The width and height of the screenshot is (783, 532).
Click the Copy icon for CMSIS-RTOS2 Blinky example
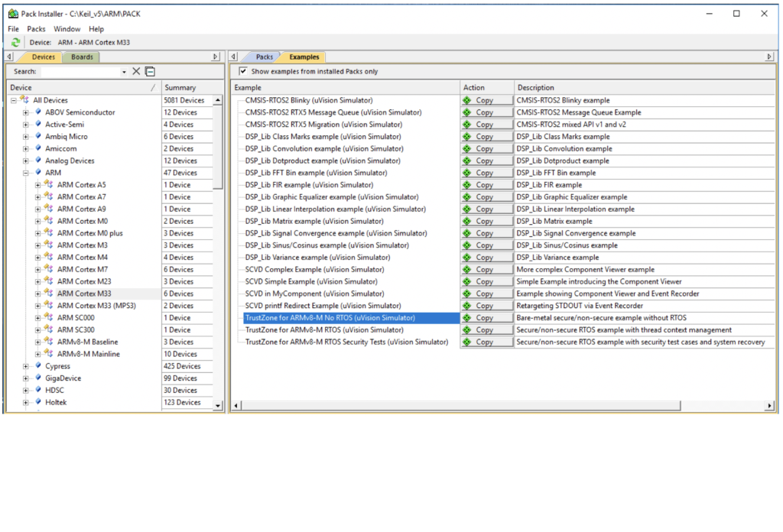pyautogui.click(x=486, y=99)
